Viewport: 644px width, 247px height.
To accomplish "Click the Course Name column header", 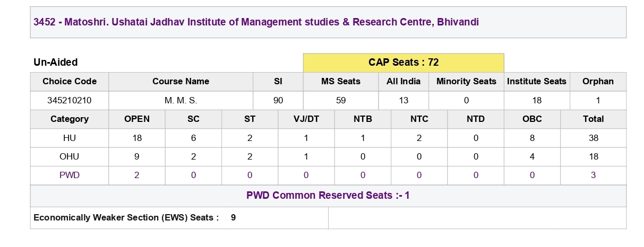I will [181, 82].
